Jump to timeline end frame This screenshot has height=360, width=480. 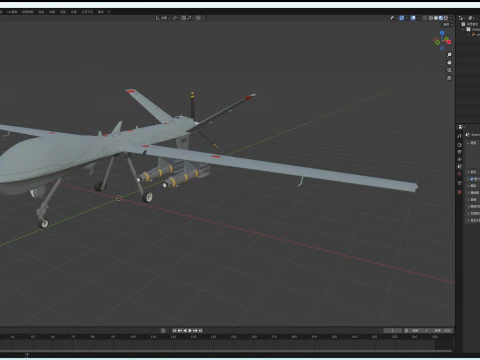(200, 330)
